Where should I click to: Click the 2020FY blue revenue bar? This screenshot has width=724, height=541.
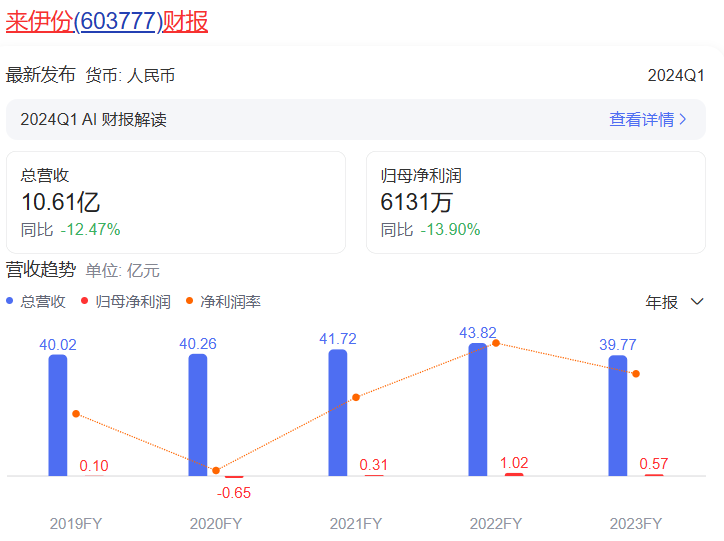(x=198, y=415)
